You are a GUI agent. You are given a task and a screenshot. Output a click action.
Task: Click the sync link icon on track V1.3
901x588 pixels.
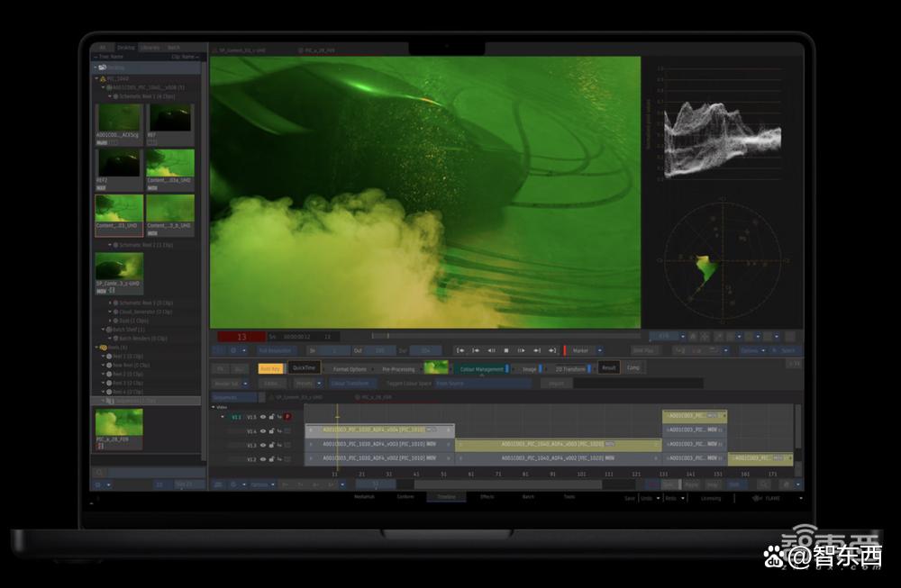click(x=279, y=445)
